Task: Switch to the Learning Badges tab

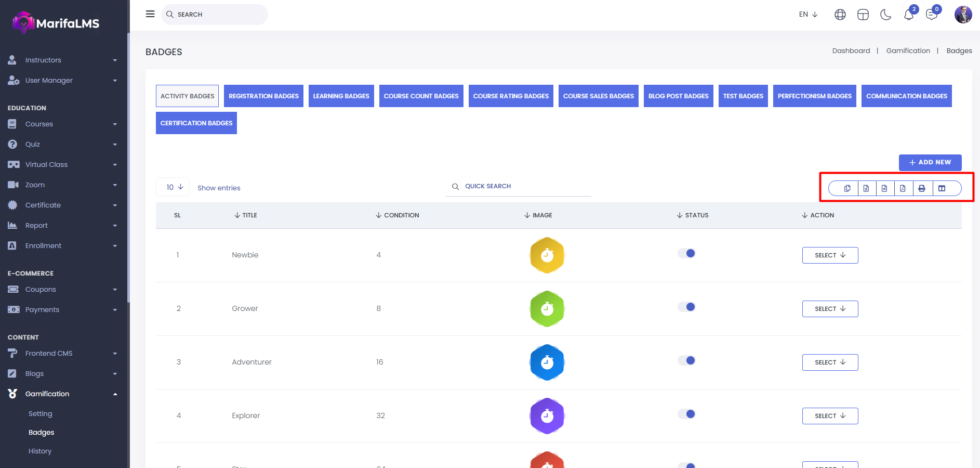Action: coord(341,96)
